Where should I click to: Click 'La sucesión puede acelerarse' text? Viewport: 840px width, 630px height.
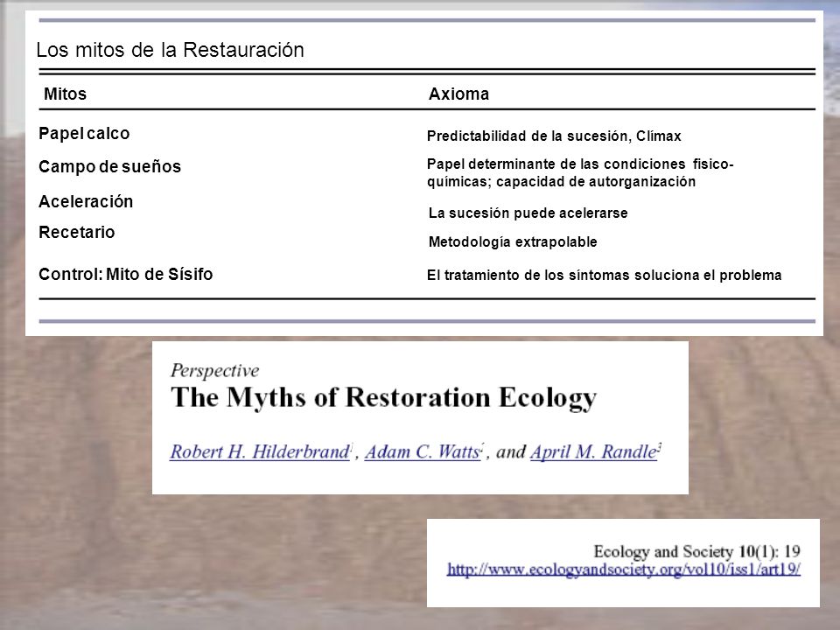(x=528, y=213)
